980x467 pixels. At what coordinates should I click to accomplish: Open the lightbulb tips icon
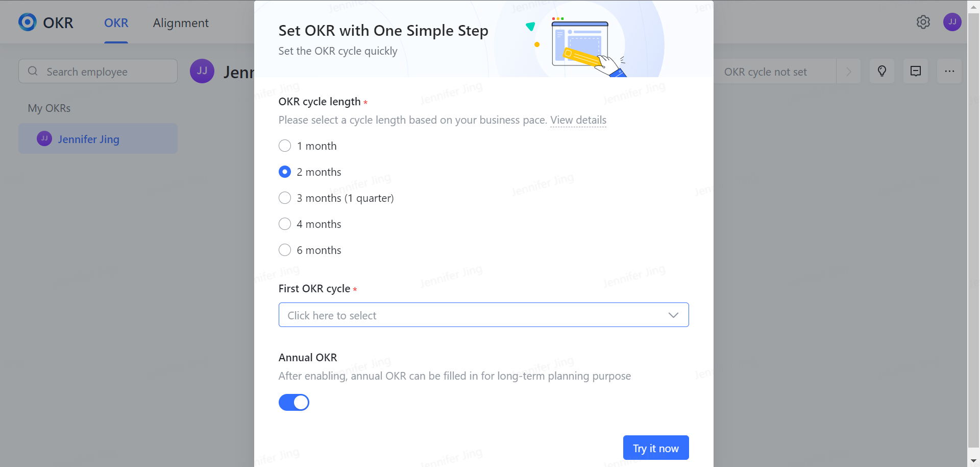(x=882, y=71)
